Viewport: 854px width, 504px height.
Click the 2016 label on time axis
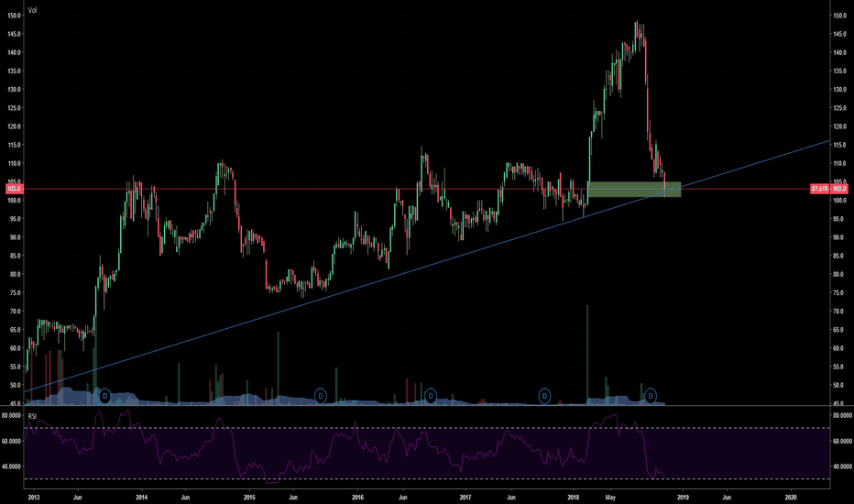tap(357, 498)
